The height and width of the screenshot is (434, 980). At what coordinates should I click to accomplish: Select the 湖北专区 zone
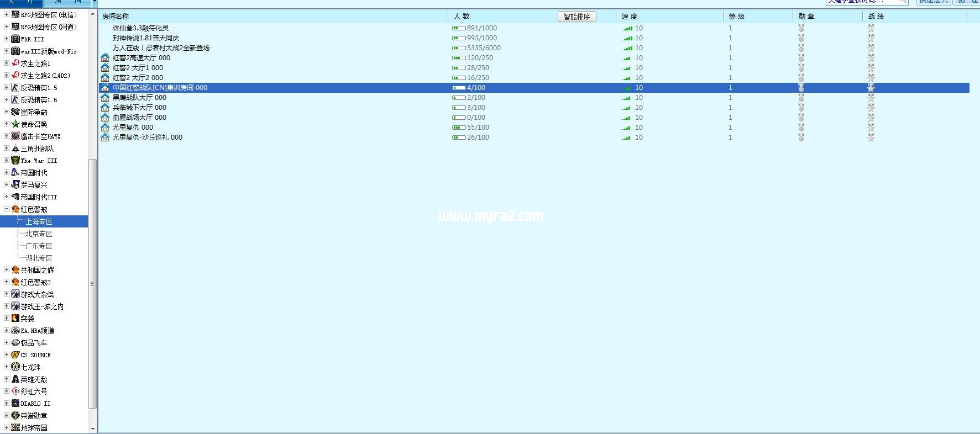(39, 258)
